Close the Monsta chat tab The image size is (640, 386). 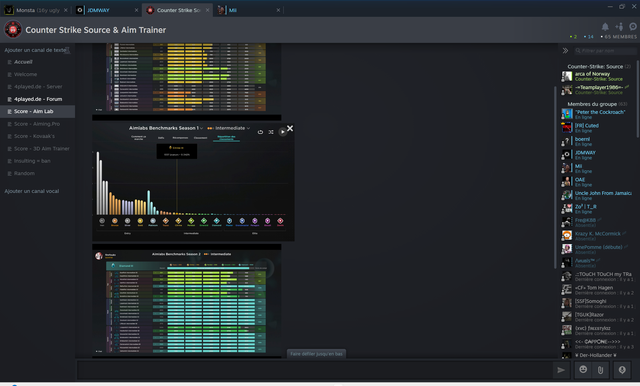pos(66,10)
